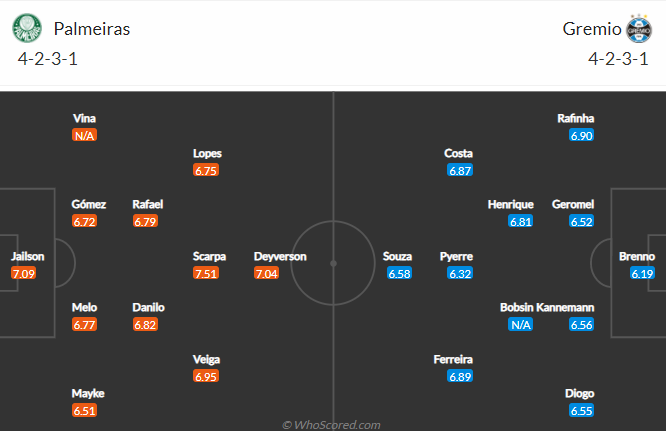Click player name Kannemann

565,307
